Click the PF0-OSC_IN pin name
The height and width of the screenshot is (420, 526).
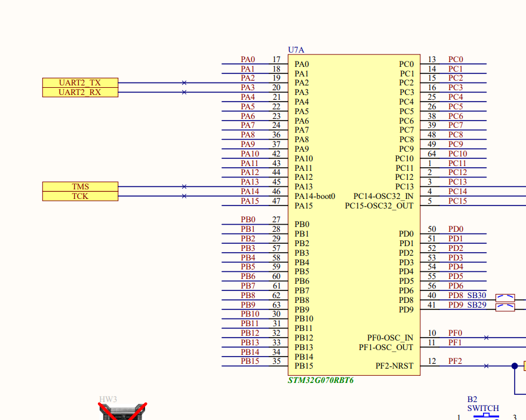coord(390,338)
